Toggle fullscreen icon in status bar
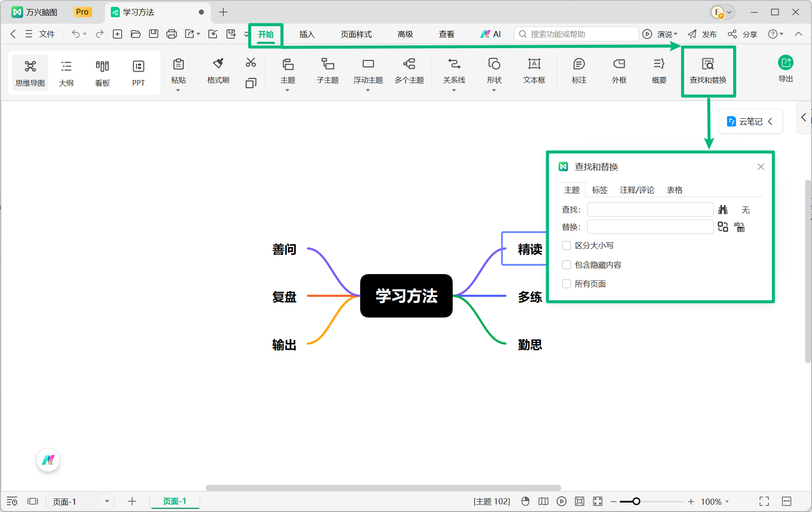 point(764,501)
